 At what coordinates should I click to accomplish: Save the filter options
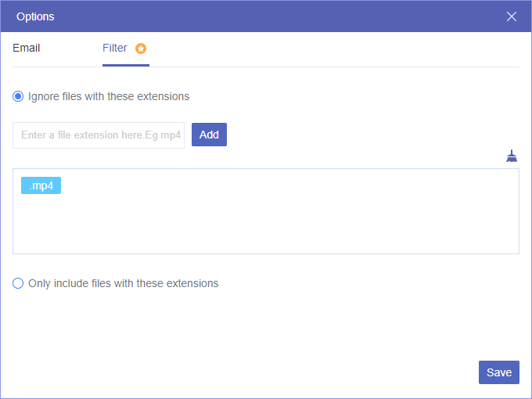click(498, 372)
